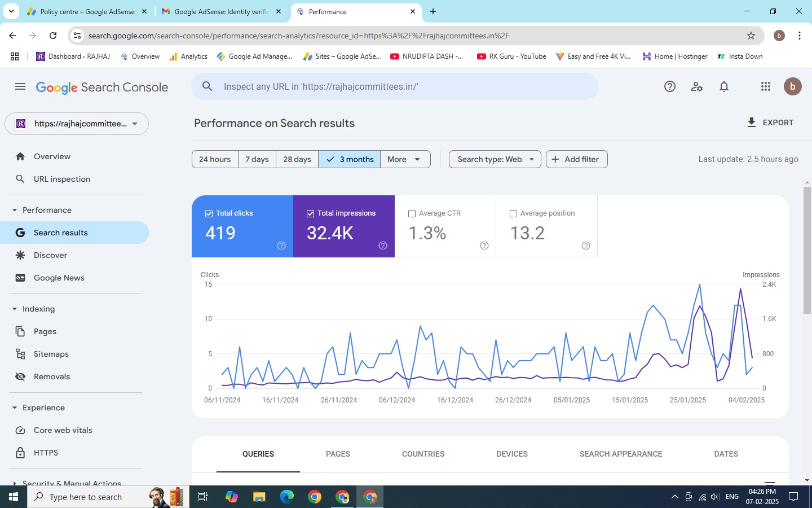This screenshot has width=812, height=508.
Task: Open the More date range dropdown
Action: [405, 159]
